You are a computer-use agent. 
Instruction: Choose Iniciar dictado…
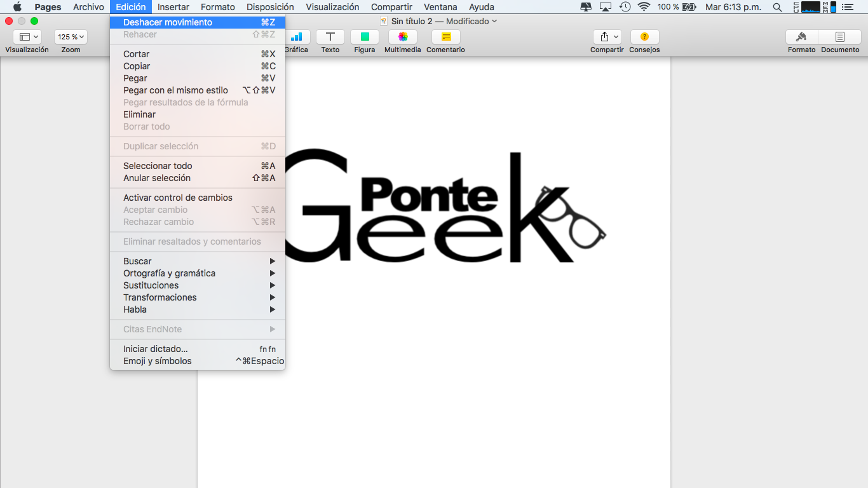[198, 349]
